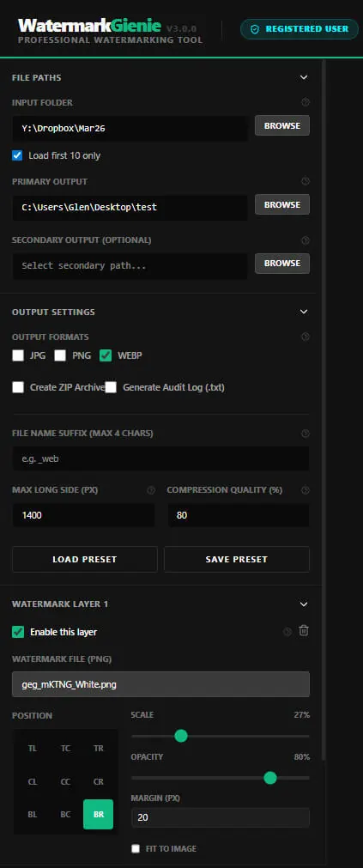This screenshot has height=868, width=363.
Task: Check Create ZIP Archive
Action: point(18,387)
